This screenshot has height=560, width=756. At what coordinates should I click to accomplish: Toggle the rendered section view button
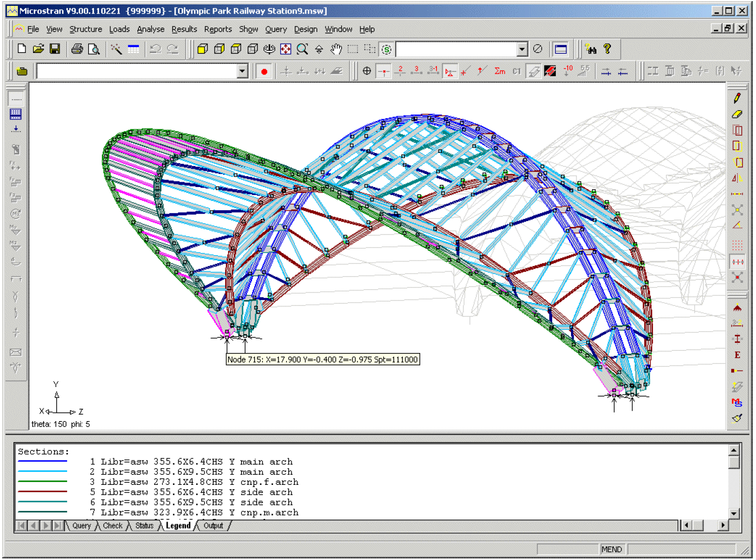point(534,71)
